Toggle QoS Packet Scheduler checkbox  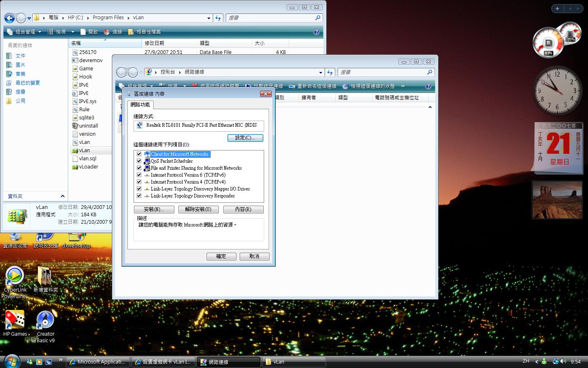coord(139,161)
